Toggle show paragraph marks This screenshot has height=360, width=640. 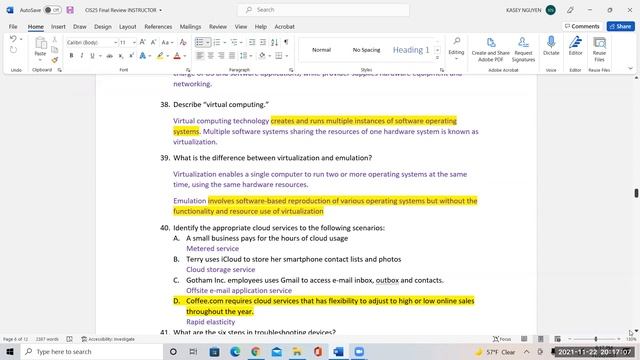pyautogui.click(x=286, y=42)
